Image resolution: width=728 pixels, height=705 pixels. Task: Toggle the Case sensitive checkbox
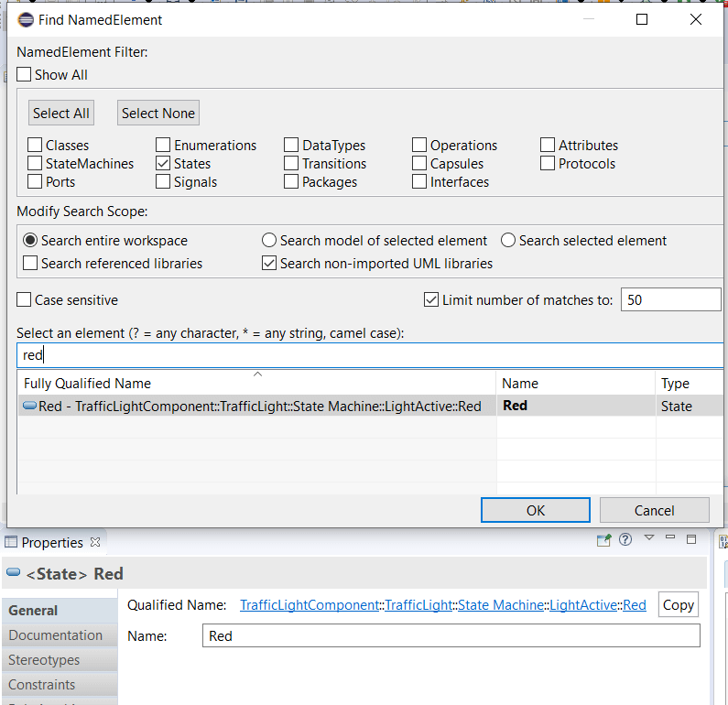[x=24, y=300]
